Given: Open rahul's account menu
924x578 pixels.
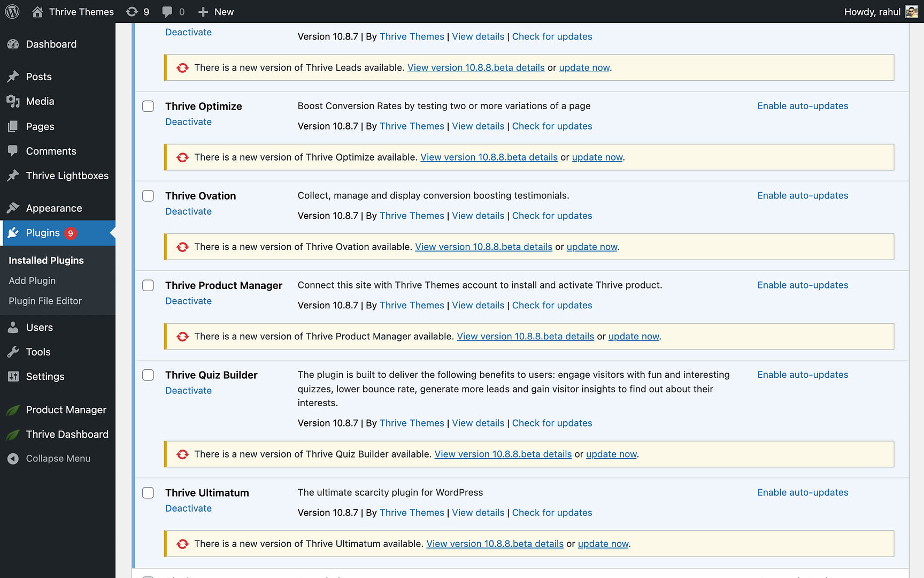Looking at the screenshot, I should pos(881,11).
